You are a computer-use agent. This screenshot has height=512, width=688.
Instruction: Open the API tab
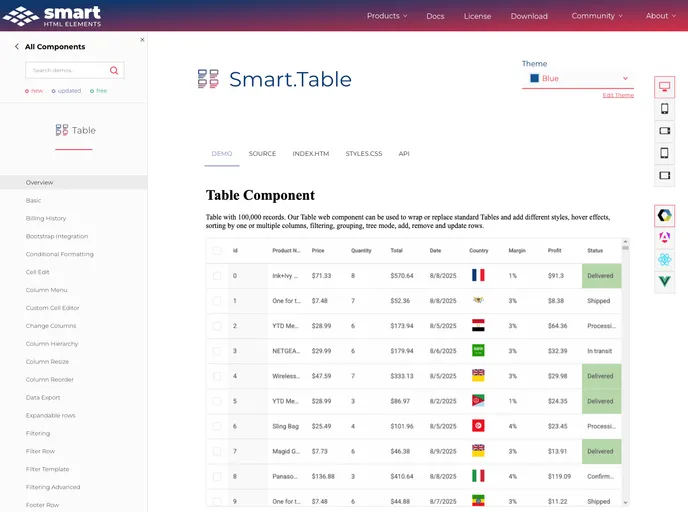[404, 154]
